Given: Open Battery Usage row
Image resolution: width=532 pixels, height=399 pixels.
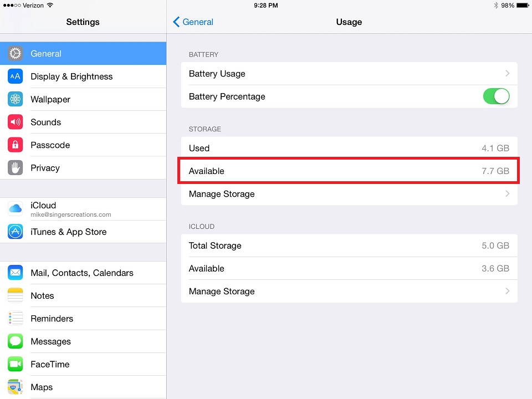Looking at the screenshot, I should click(349, 73).
